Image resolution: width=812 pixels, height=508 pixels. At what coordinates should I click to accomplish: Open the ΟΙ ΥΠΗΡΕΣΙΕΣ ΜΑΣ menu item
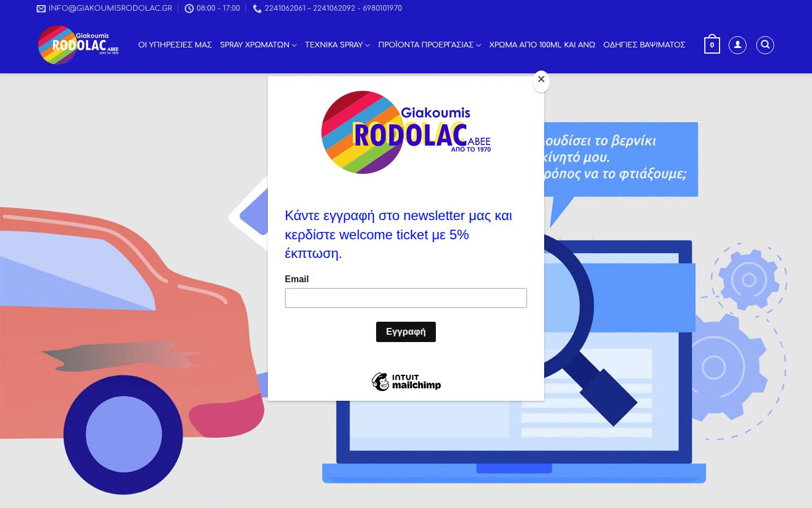click(x=175, y=45)
